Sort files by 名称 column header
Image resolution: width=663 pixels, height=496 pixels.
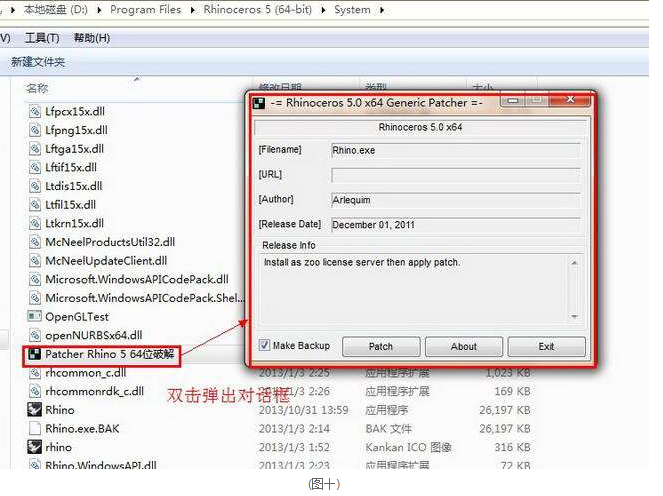tap(37, 88)
